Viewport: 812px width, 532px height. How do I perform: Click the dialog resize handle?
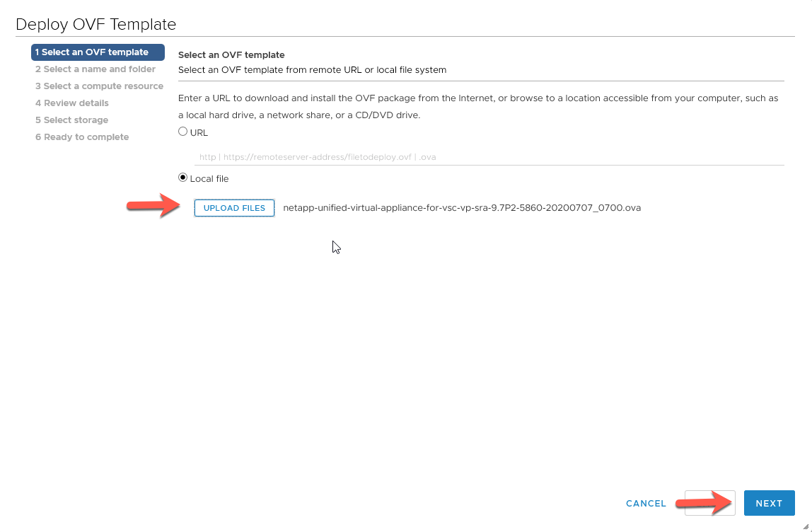[806, 526]
